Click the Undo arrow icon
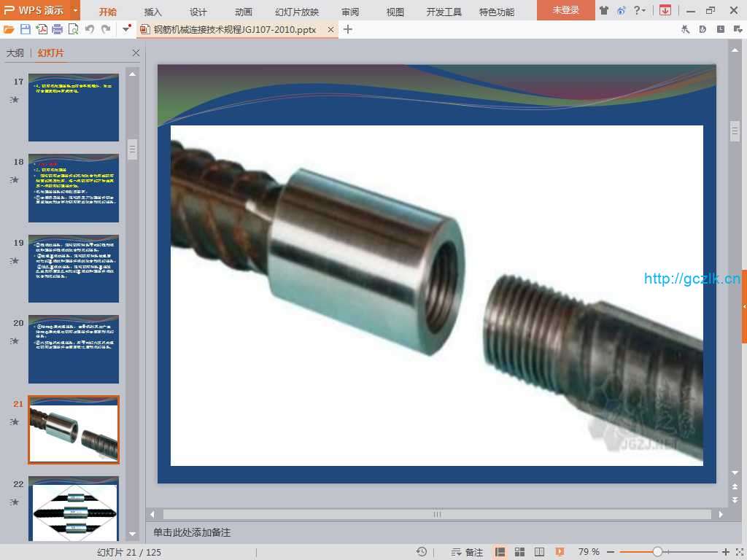The image size is (747, 560). 90,29
